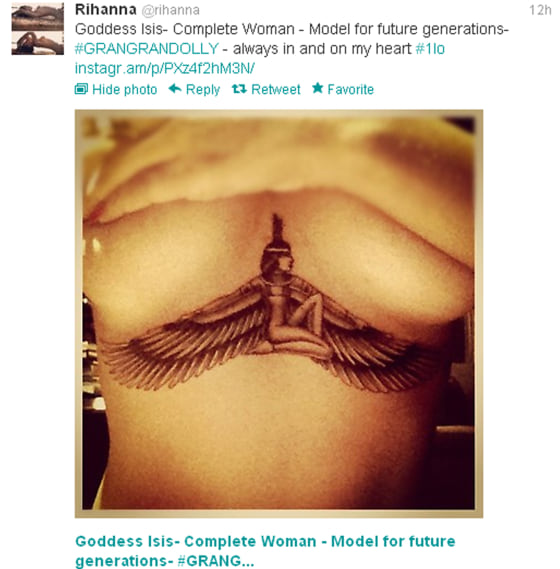Follow the instagr.am/p/PXz4f2hM3N/ link
Viewport: 560px width, 569px height.
tap(164, 68)
